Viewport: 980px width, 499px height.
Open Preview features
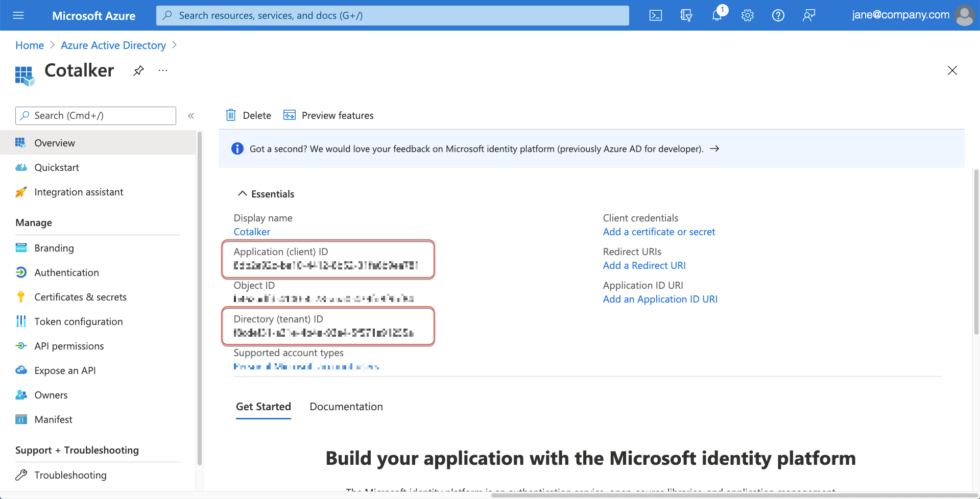(x=328, y=115)
